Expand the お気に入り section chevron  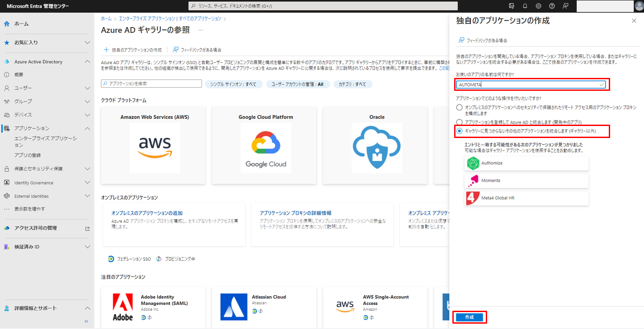click(87, 42)
